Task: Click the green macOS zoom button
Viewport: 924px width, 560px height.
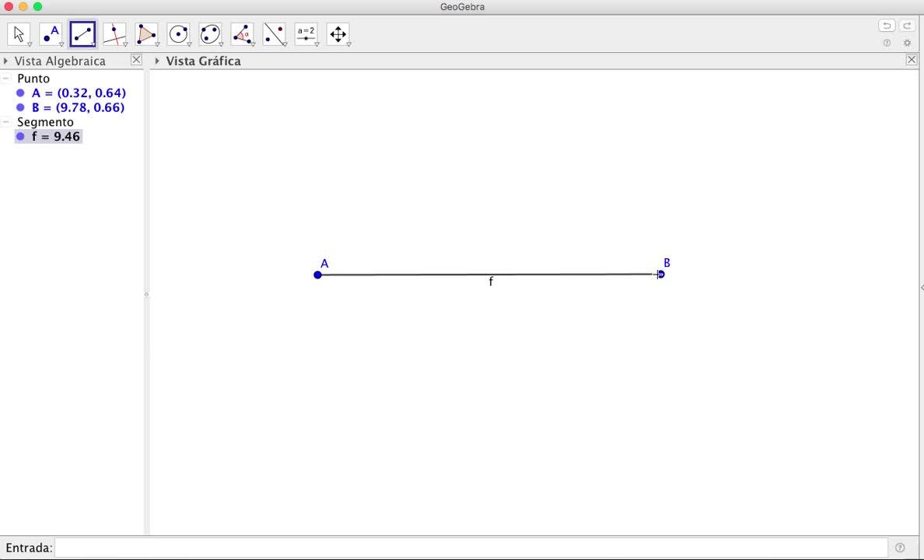Action: (37, 6)
